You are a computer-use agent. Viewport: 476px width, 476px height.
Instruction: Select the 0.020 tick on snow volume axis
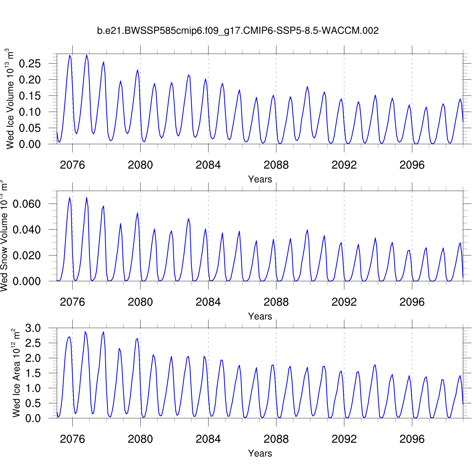[27, 255]
